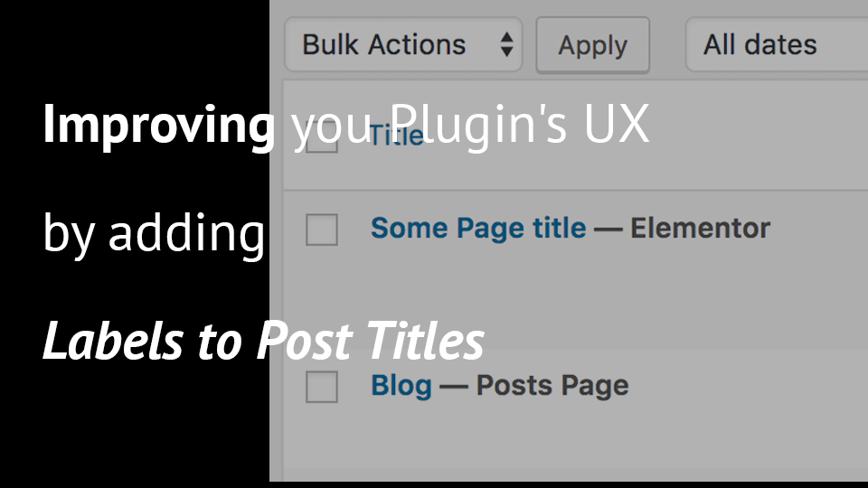Click the Apply button

[592, 45]
